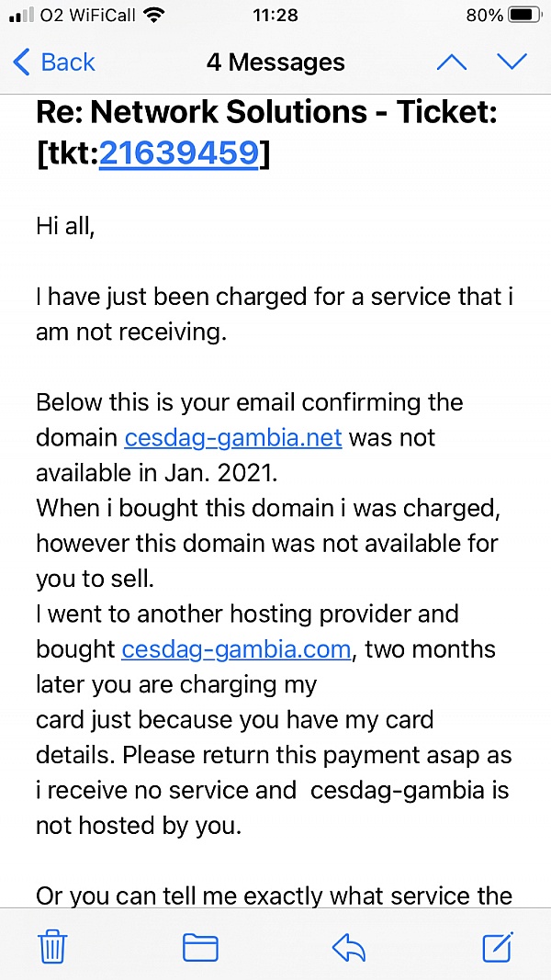Go to next message with down arrow

pos(512,62)
